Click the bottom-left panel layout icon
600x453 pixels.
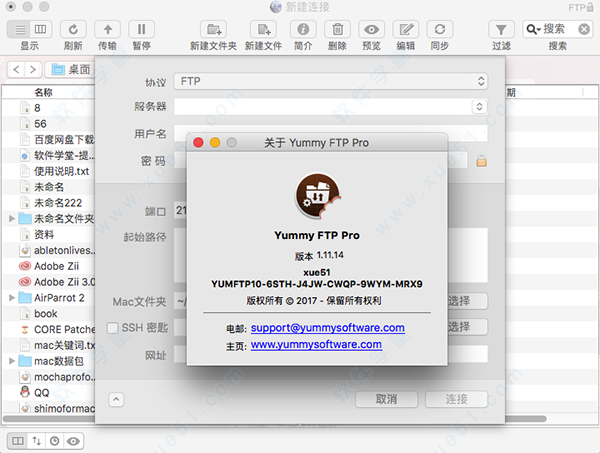(17, 441)
